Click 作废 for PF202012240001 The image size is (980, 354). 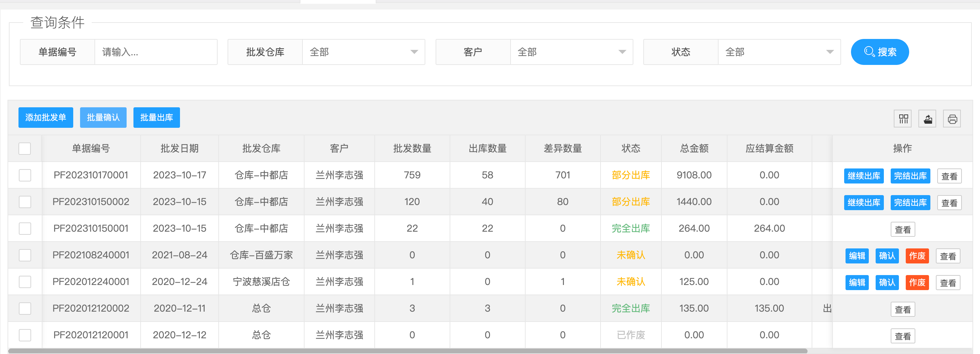pyautogui.click(x=917, y=282)
